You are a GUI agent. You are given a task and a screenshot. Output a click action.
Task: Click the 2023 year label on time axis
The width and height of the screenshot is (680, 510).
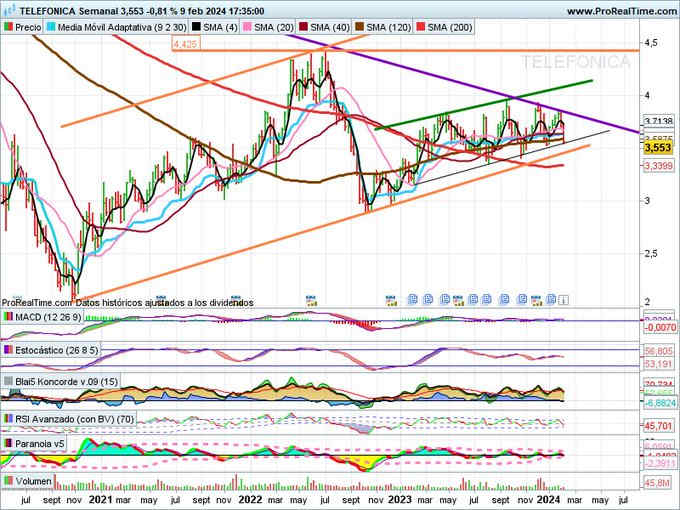click(399, 500)
